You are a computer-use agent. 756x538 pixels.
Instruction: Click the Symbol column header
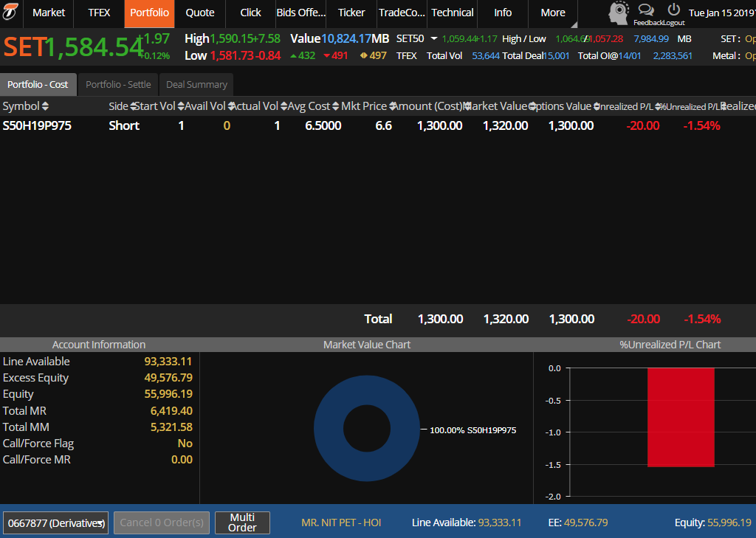pyautogui.click(x=21, y=106)
